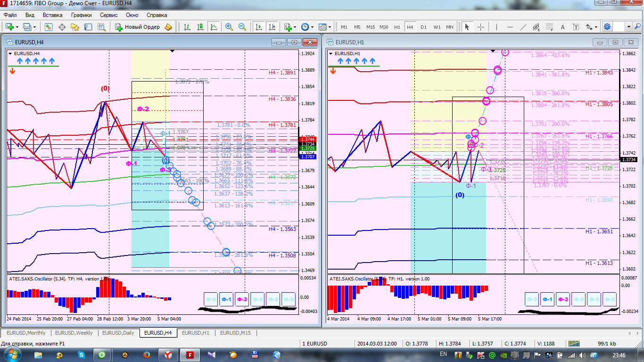This screenshot has height=362, width=644.
Task: Open Firefox from the taskbar
Action: tap(146, 355)
